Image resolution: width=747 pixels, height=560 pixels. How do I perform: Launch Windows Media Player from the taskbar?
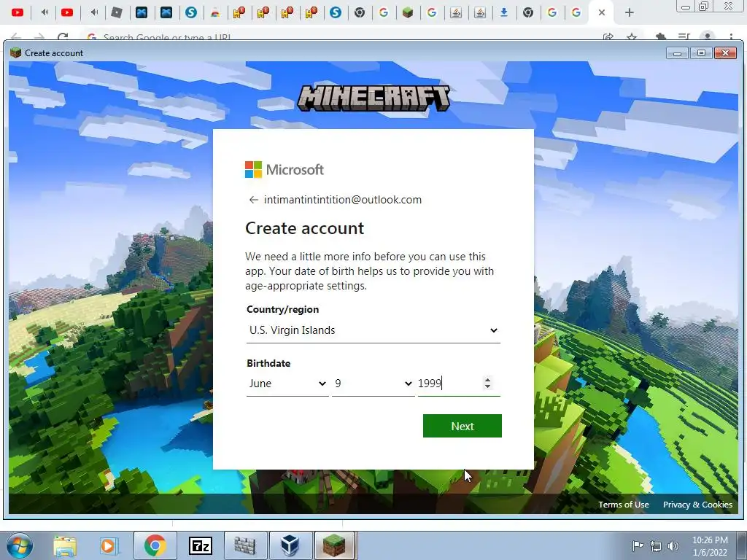pyautogui.click(x=109, y=545)
